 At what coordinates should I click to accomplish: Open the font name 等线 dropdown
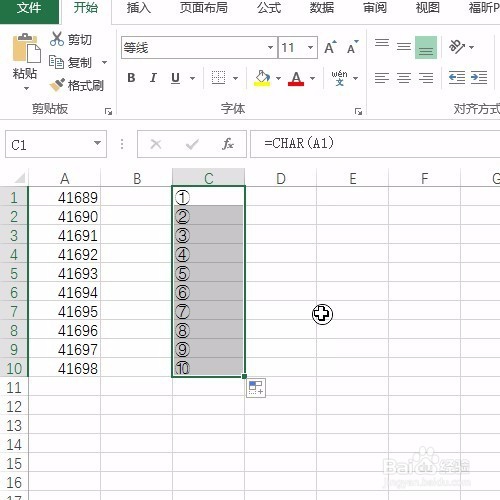pyautogui.click(x=271, y=47)
